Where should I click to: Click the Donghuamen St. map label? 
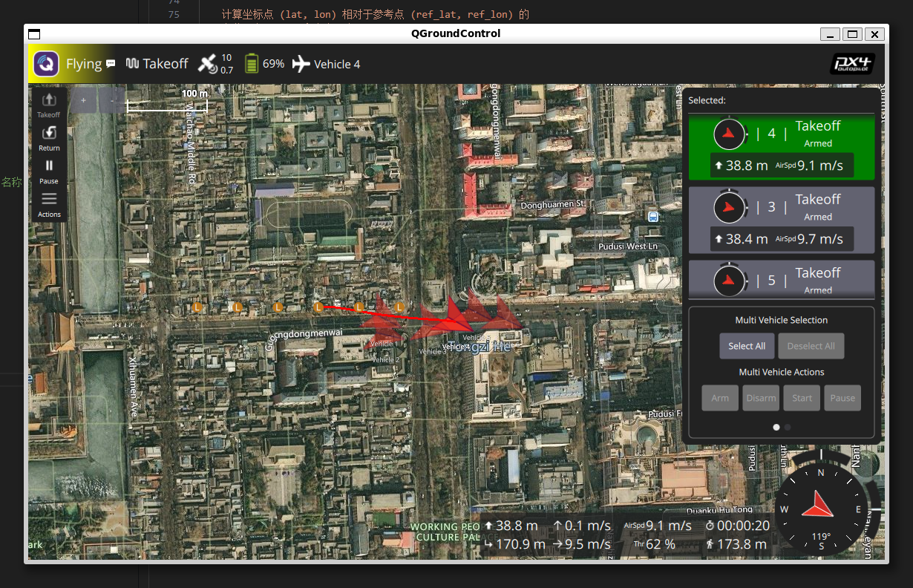pyautogui.click(x=554, y=203)
